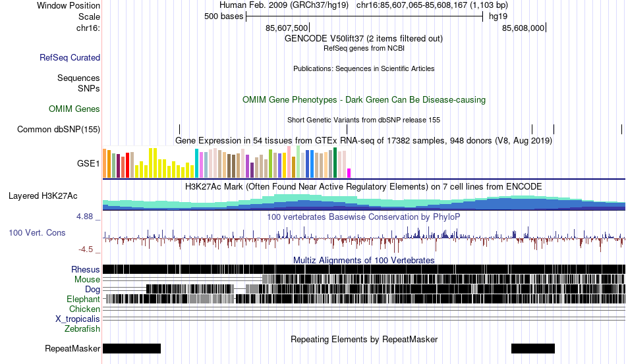Click the leftmost Common dbSNP variant tick
The height and width of the screenshot is (364, 626).
tap(180, 129)
